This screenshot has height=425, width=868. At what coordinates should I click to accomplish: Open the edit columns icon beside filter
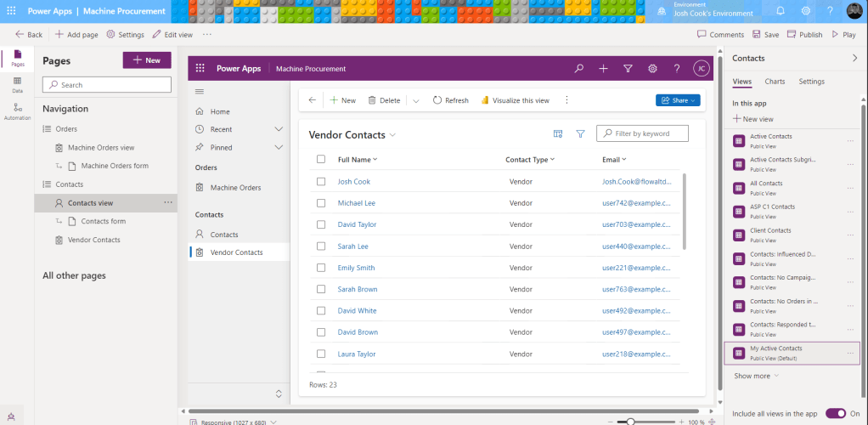tap(558, 133)
